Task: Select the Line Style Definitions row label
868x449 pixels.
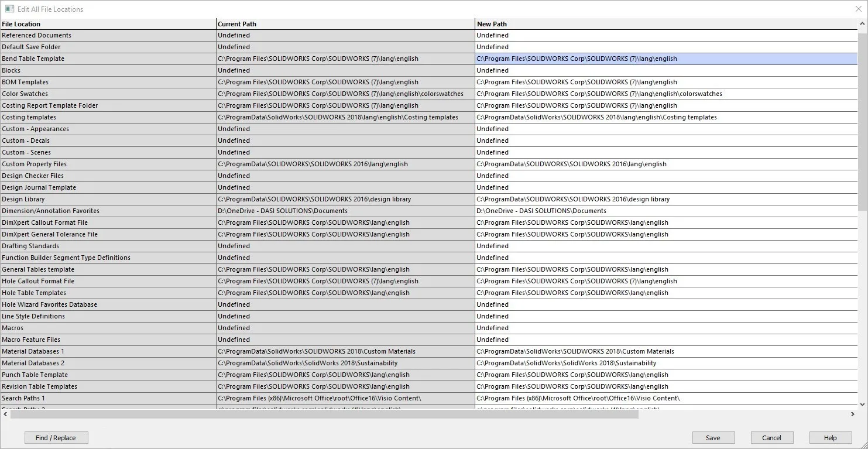Action: click(x=108, y=316)
